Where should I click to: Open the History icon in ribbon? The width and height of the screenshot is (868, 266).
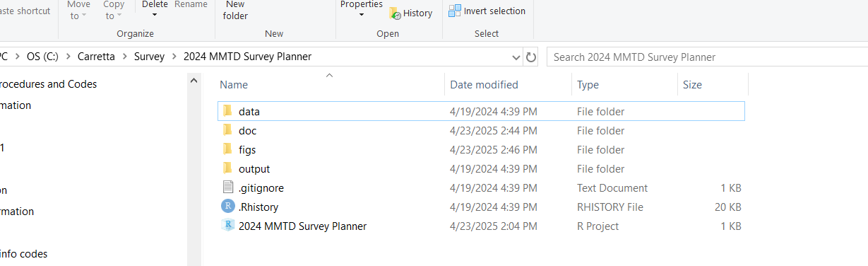[395, 13]
